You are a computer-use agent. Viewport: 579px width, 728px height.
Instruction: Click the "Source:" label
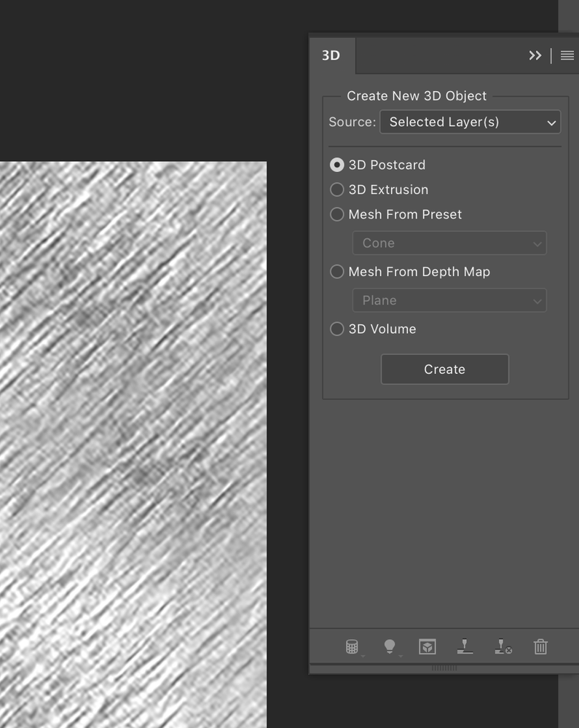[x=352, y=122]
